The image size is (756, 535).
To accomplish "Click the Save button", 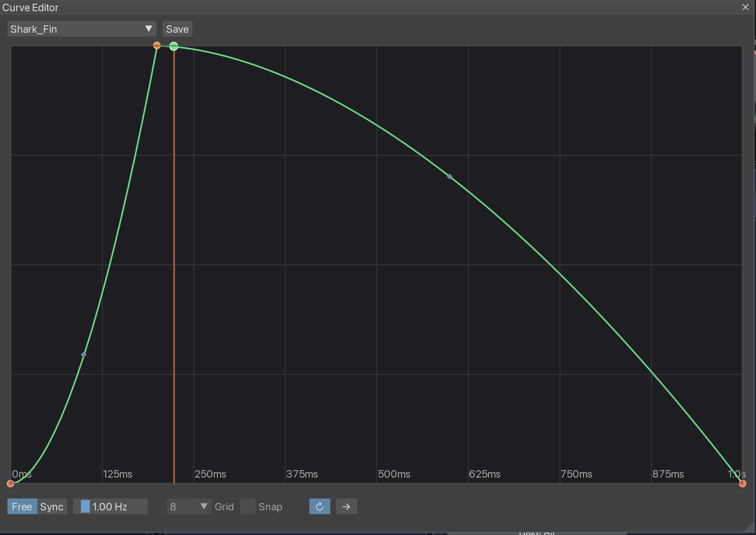I will 177,29.
